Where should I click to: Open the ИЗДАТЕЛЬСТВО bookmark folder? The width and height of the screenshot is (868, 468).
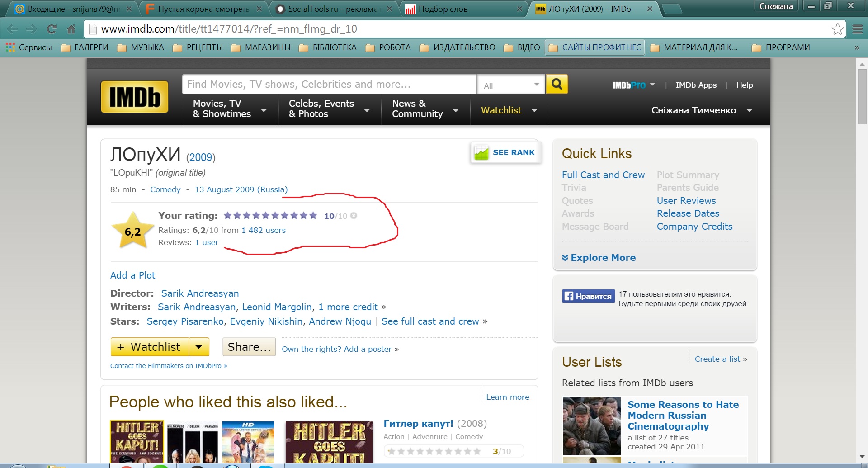tap(458, 47)
